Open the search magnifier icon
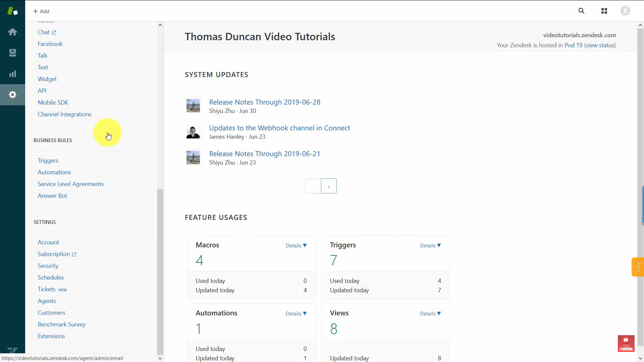This screenshot has width=644, height=362. 581,11
